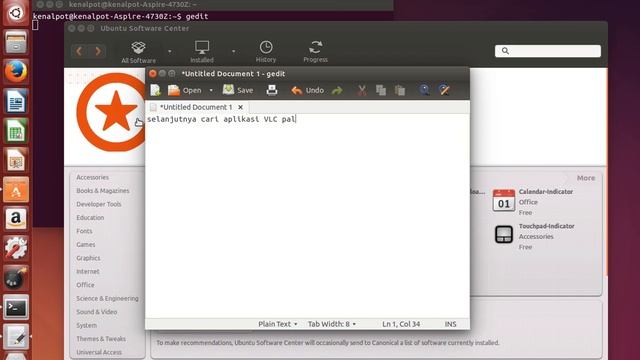
Task: Launch LibreOffice Impress from the launcher
Action: tap(16, 160)
